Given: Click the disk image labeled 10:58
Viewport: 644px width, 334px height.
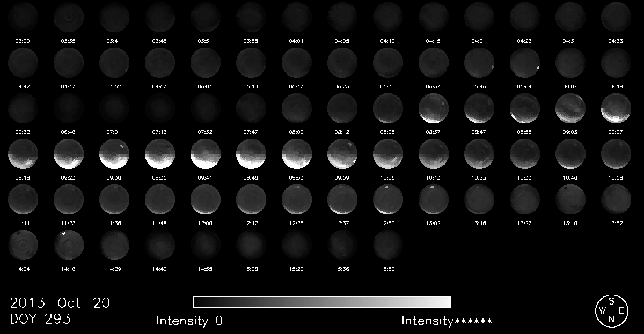Looking at the screenshot, I should 616,154.
